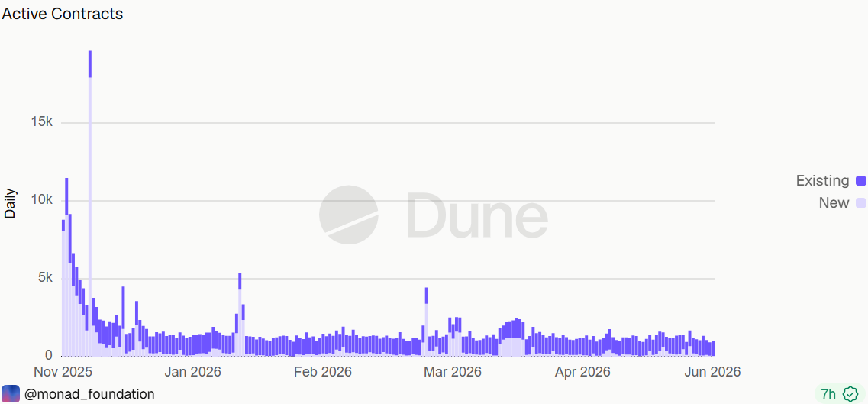The width and height of the screenshot is (868, 404).
Task: Click the spike bar reaching 5k near mid-January
Action: click(240, 315)
